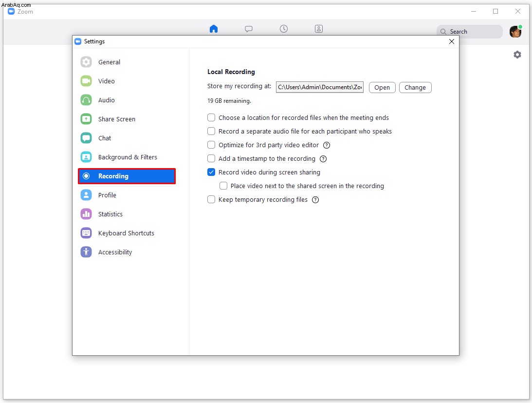
Task: Click the Local Recording heading
Action: tap(231, 72)
